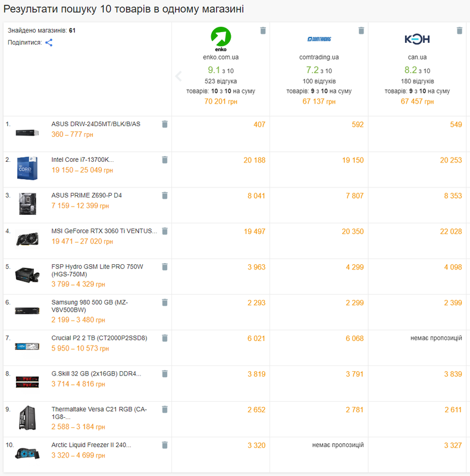Click price 19 150 for Intel Core at comtrading
Viewport: 470px width, 476px height.
[x=353, y=160]
